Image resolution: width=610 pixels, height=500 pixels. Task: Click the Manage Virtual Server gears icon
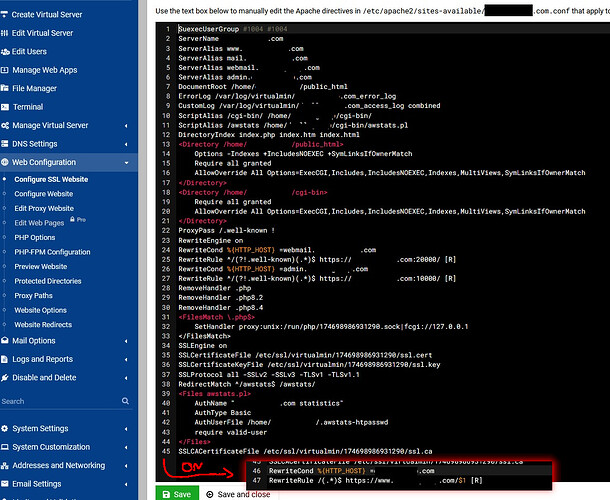click(x=5, y=126)
